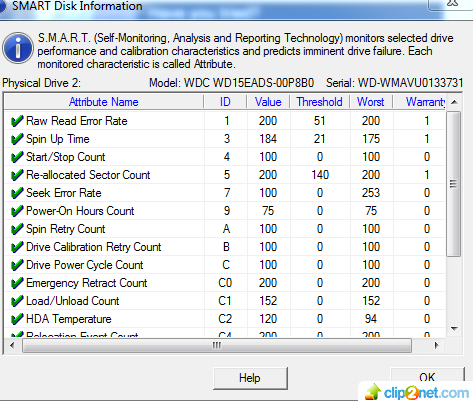Sort by Value column header
This screenshot has width=473, height=403.
click(268, 102)
